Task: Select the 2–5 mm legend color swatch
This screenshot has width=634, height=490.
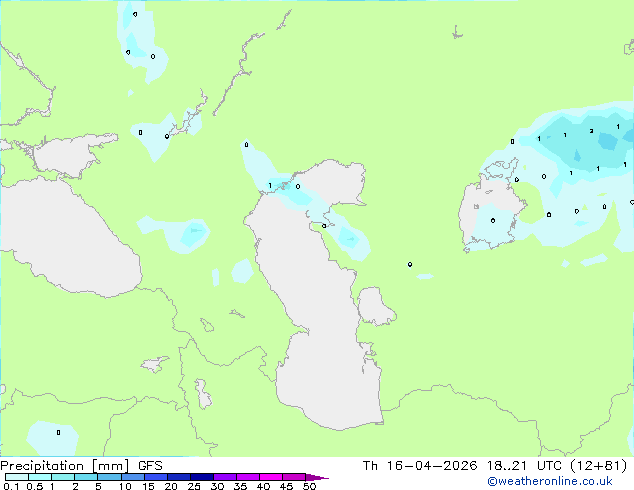Action: pyautogui.click(x=86, y=477)
